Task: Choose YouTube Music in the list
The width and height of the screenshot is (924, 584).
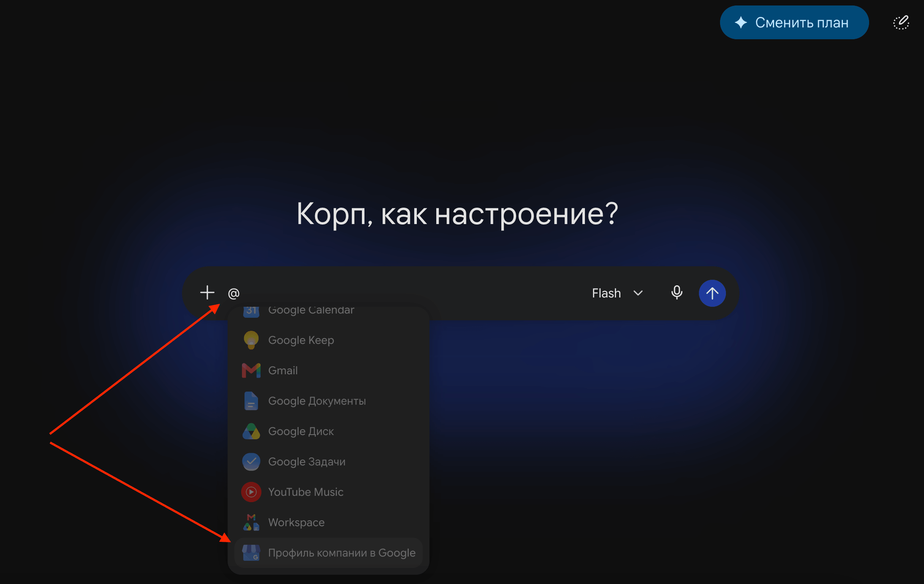Action: pyautogui.click(x=329, y=492)
